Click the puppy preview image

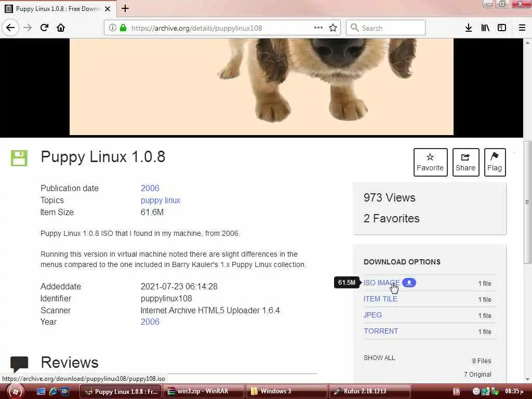[x=261, y=87]
